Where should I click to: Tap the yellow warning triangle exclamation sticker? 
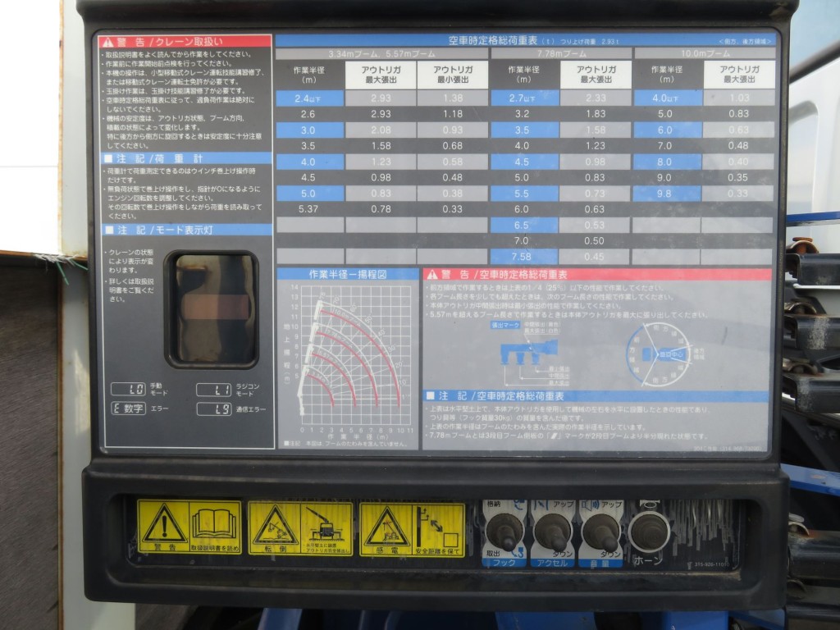coord(164,524)
